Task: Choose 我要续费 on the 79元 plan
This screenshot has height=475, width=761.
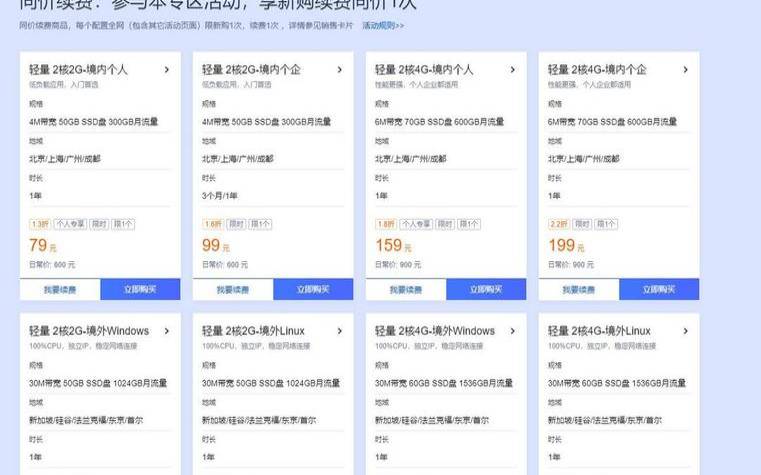Action: coord(60,290)
